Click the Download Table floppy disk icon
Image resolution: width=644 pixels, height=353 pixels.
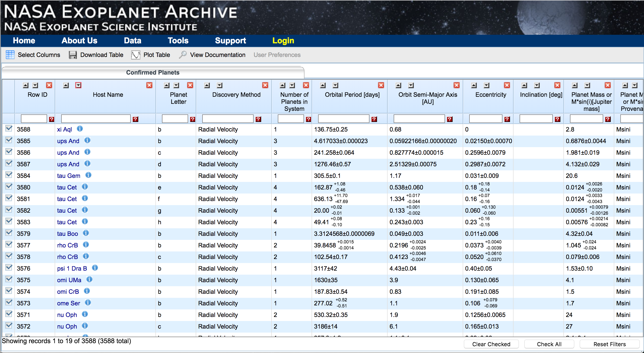73,55
